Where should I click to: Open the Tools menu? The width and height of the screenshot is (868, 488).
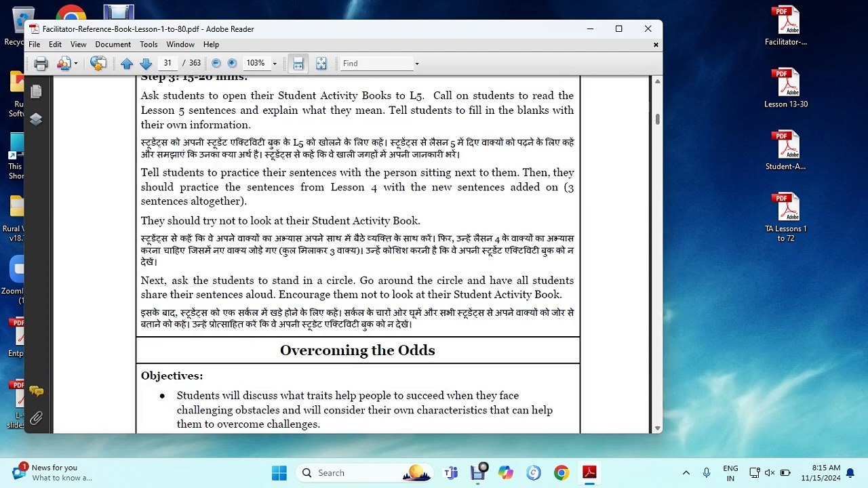[149, 45]
